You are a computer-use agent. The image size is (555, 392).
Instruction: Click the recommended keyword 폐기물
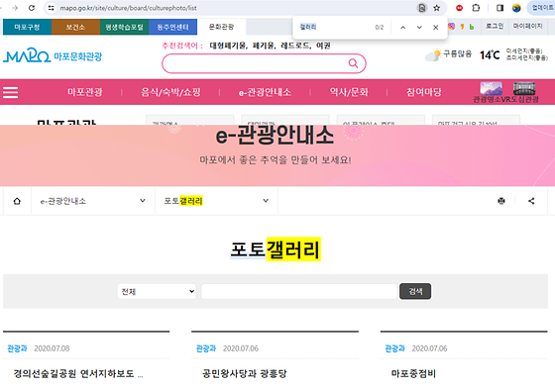[264, 46]
